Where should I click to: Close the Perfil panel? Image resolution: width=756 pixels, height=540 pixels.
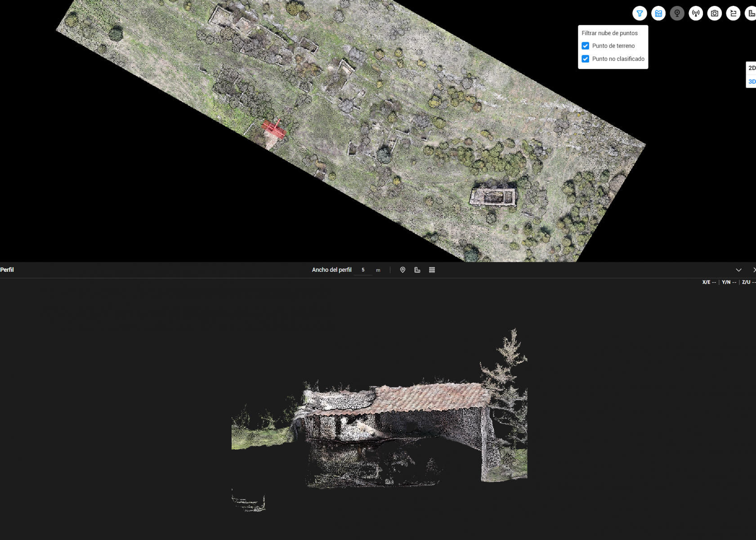point(754,270)
